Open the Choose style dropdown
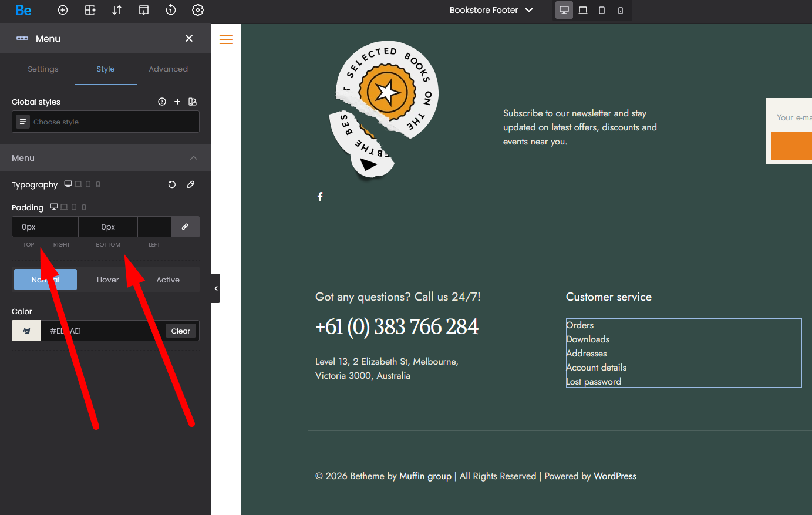The height and width of the screenshot is (515, 812). [106, 122]
